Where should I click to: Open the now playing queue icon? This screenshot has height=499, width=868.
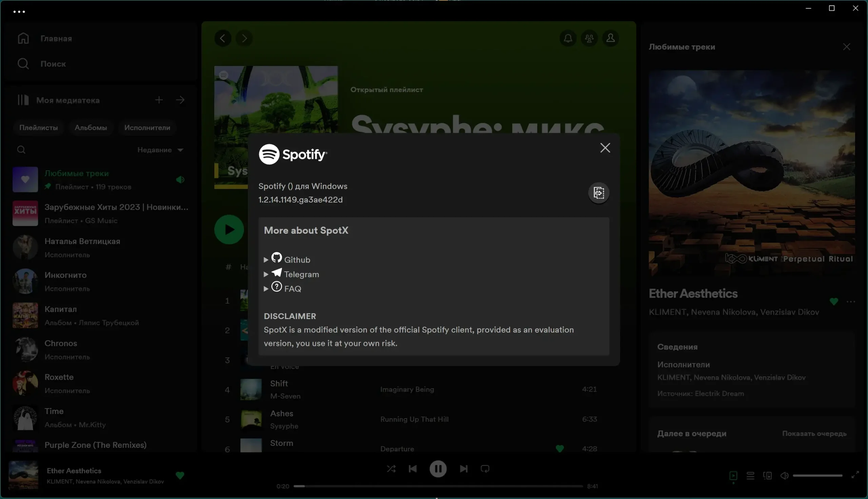click(x=750, y=475)
